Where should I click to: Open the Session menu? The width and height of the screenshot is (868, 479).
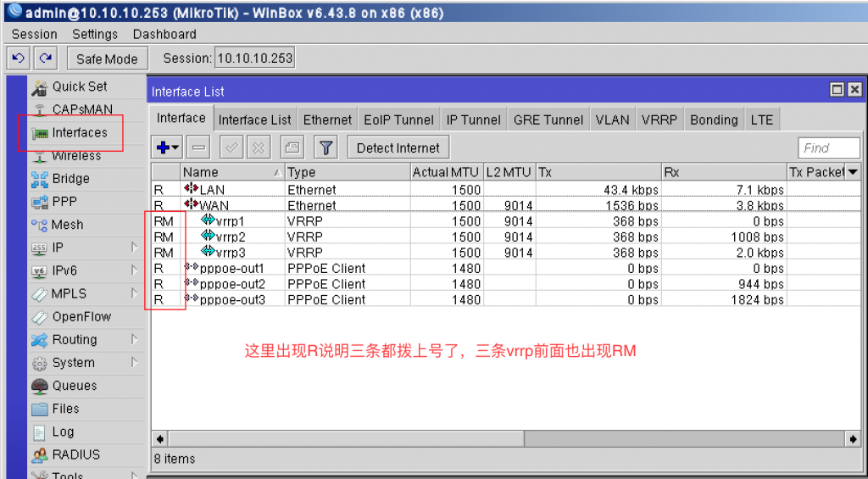[x=34, y=34]
